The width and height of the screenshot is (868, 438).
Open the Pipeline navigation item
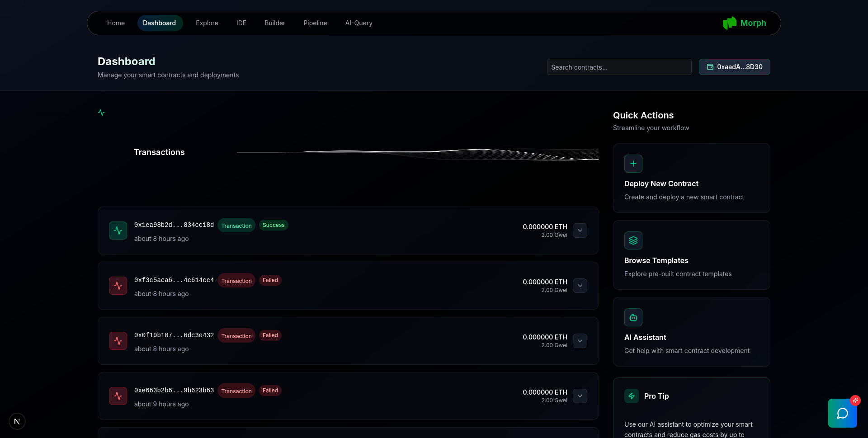[x=315, y=23]
